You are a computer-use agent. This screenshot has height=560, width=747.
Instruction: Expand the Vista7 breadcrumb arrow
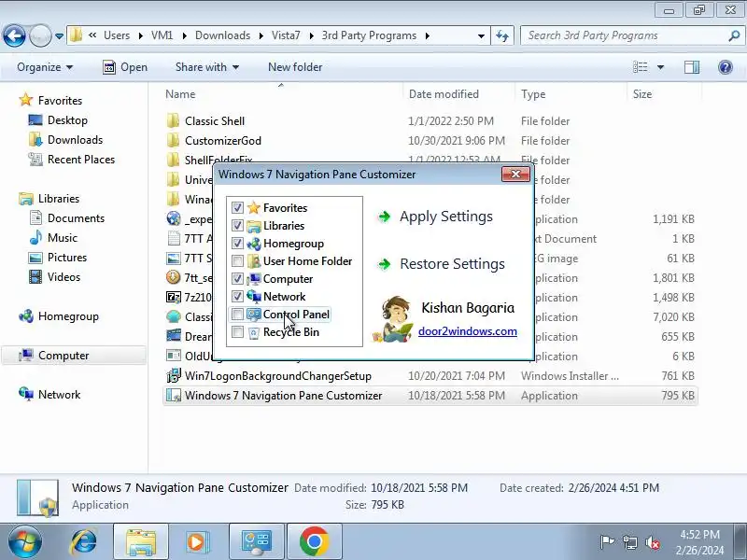click(x=311, y=35)
